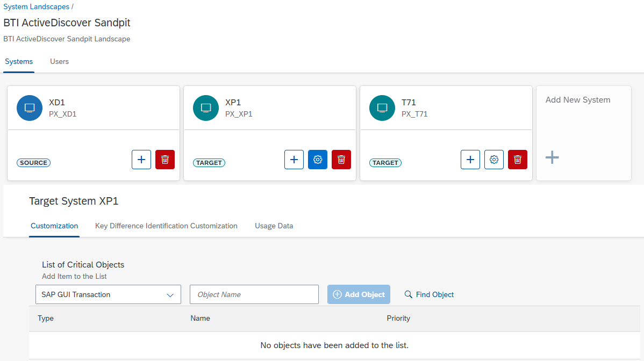Click into the Object Name field

[x=254, y=294]
